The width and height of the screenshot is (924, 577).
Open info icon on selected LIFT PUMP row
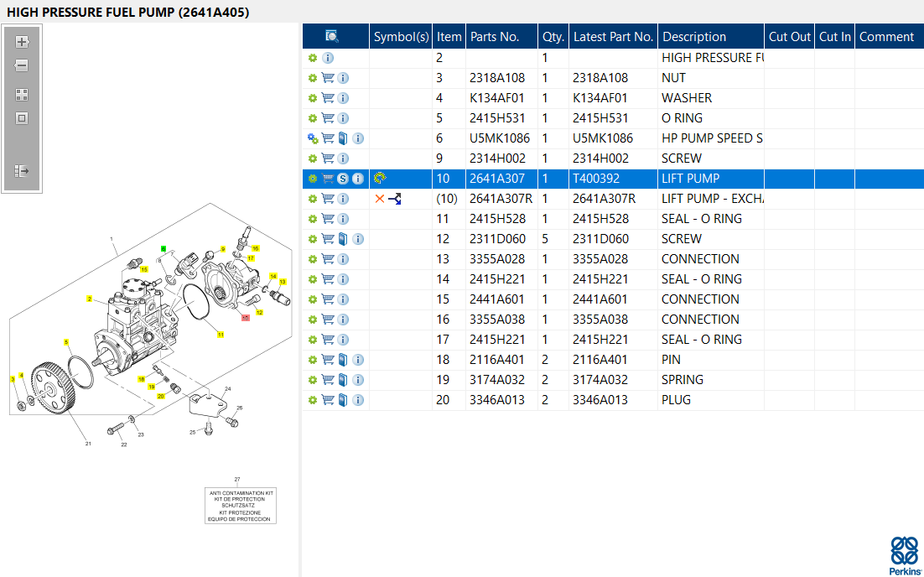358,179
